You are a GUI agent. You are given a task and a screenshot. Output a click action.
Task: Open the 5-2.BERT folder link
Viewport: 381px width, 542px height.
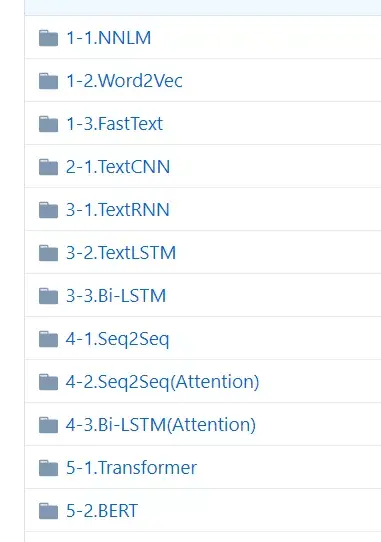click(x=102, y=511)
